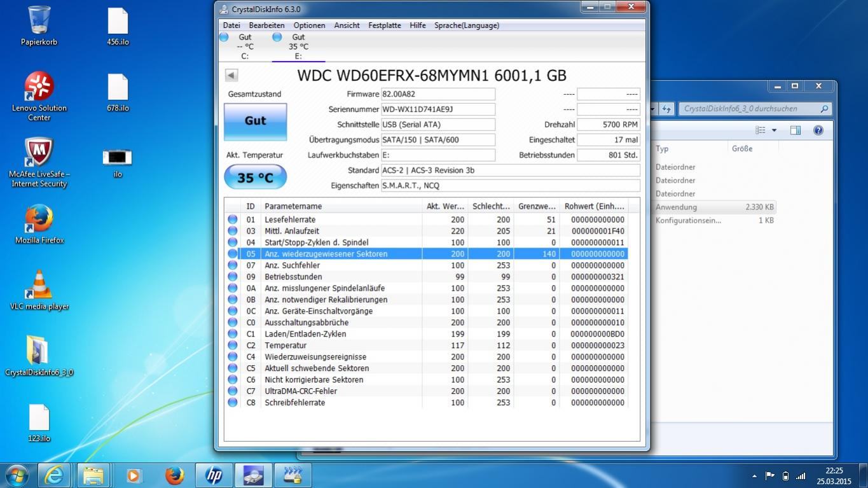
Task: Open the network signal tray icon
Action: click(x=801, y=476)
